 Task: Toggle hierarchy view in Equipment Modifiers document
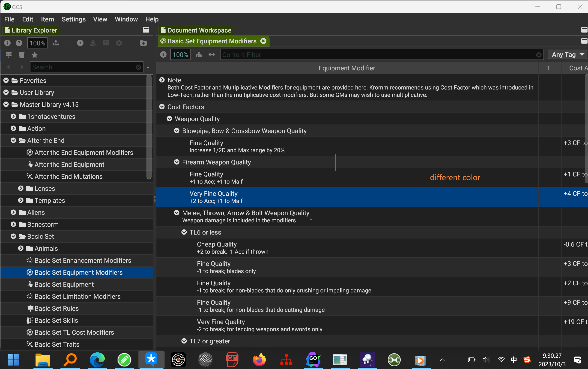click(199, 55)
